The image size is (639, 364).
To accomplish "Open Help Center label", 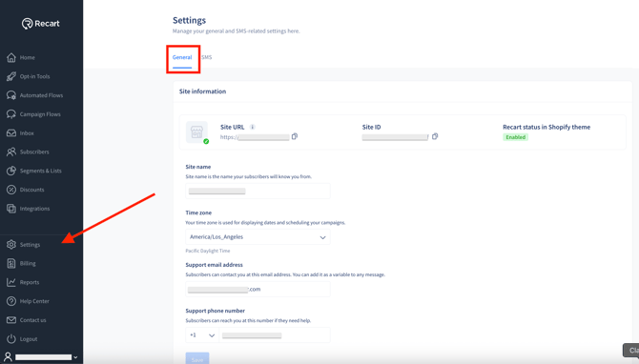I will tap(34, 301).
